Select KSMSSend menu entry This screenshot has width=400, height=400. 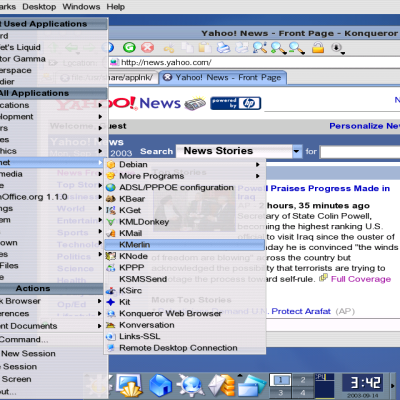(x=185, y=279)
